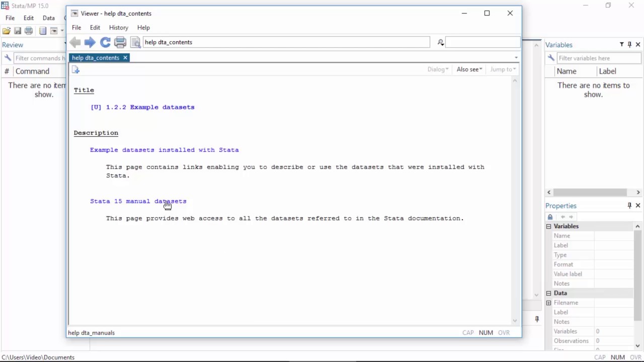Image resolution: width=644 pixels, height=362 pixels.
Task: Open the Stata main File menu
Action: click(x=10, y=18)
